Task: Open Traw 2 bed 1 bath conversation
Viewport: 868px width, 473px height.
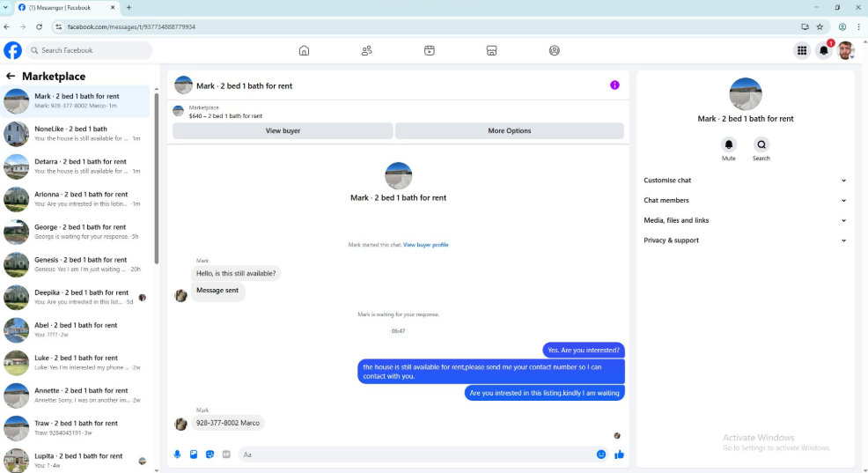Action: click(75, 427)
